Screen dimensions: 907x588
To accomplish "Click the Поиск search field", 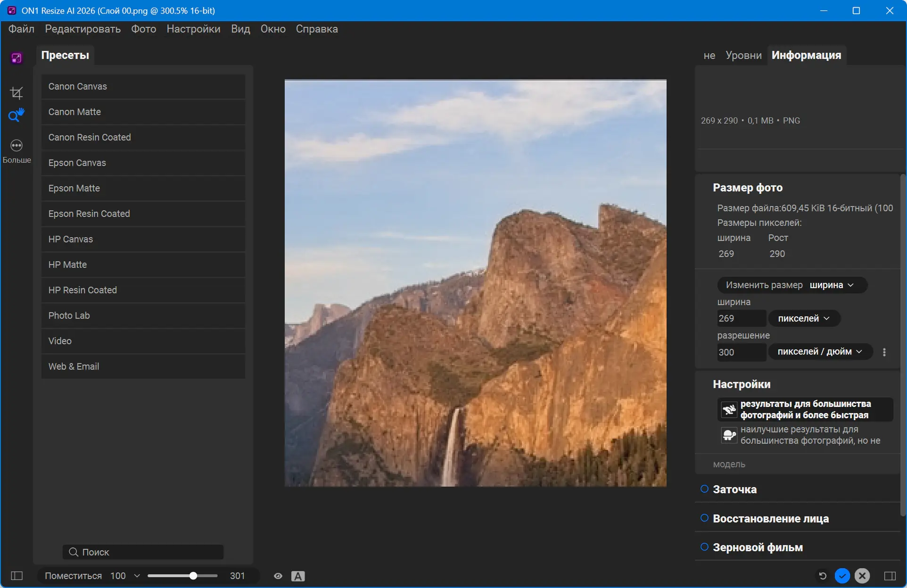I will (x=143, y=552).
